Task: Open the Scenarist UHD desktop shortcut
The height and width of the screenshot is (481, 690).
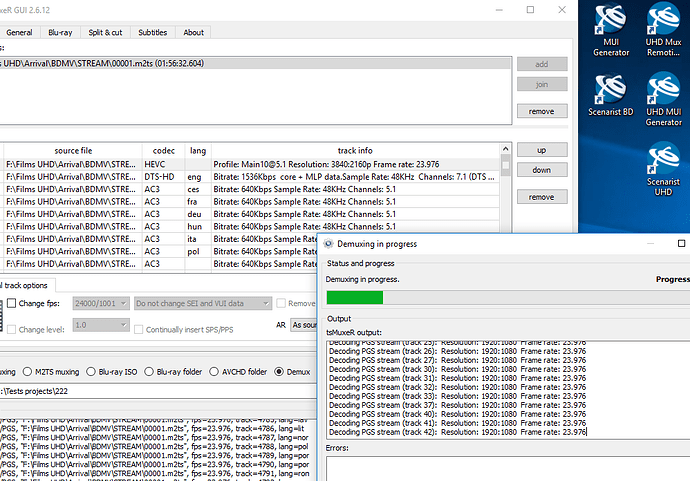Action: click(x=663, y=169)
